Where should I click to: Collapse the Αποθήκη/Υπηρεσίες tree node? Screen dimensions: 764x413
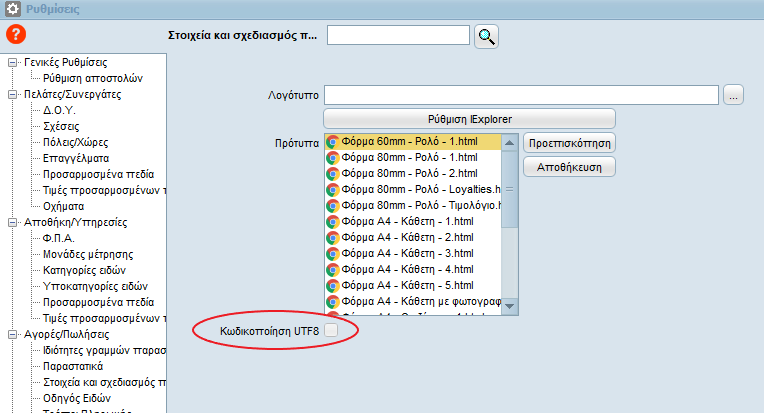pyautogui.click(x=13, y=223)
